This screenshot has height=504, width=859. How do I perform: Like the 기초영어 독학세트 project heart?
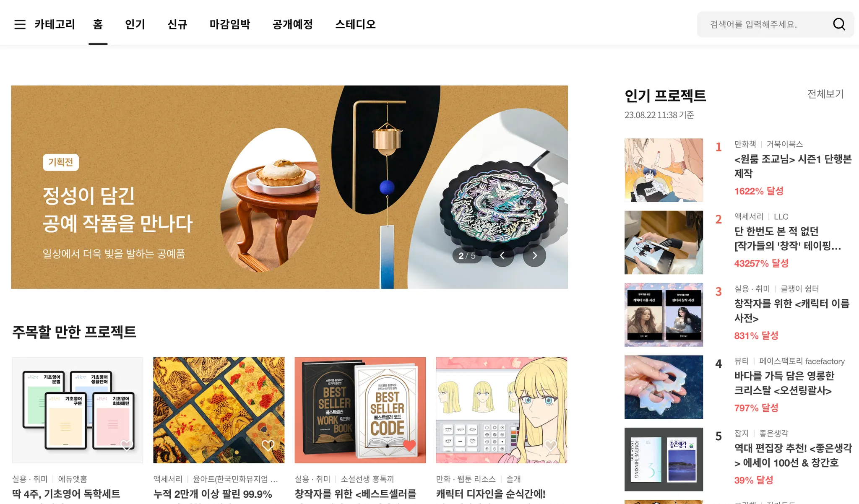[x=127, y=445]
